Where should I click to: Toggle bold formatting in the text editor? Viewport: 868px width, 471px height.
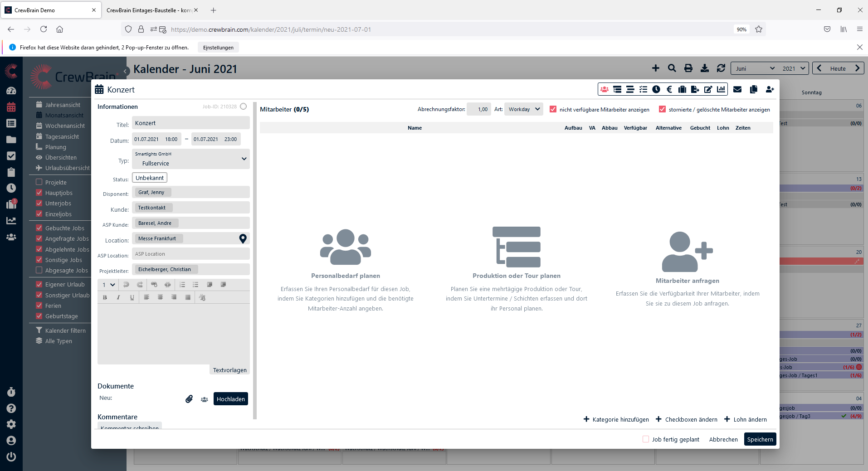[105, 297]
